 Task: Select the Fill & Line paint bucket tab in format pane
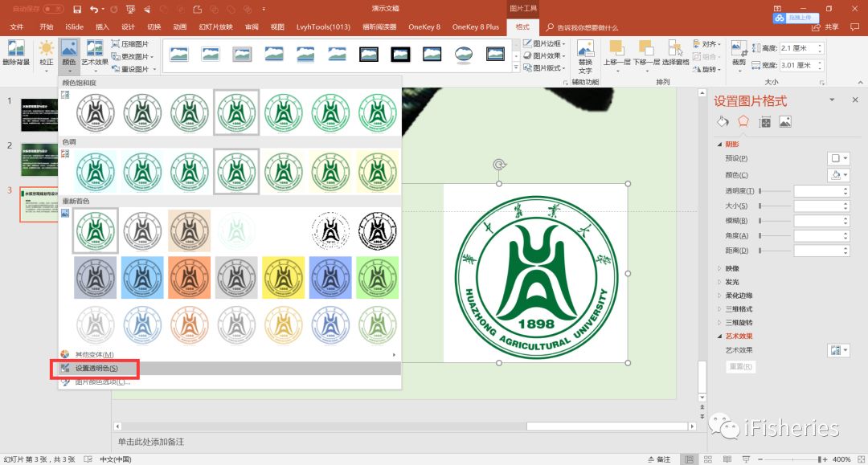[723, 121]
